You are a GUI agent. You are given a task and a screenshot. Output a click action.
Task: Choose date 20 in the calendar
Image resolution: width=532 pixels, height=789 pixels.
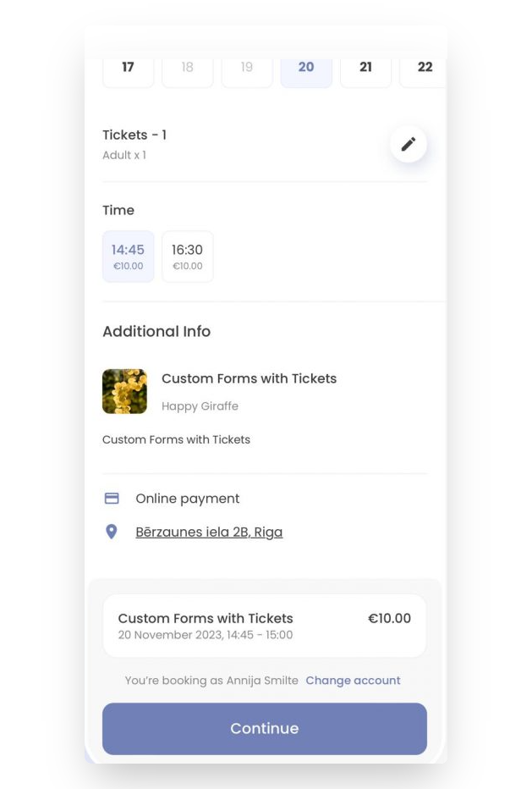[x=306, y=69]
